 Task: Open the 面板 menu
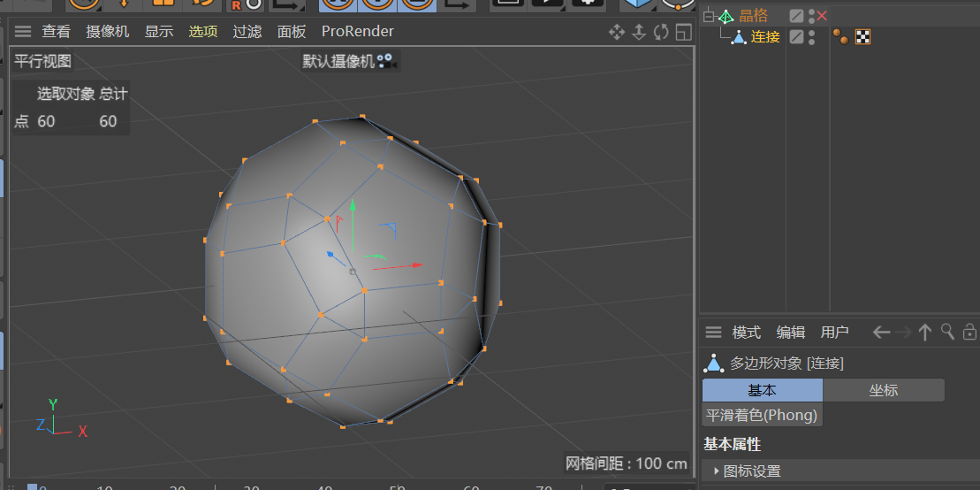point(292,31)
